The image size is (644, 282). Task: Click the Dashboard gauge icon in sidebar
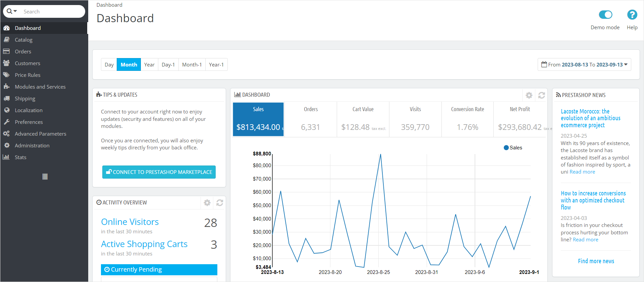[x=6, y=28]
